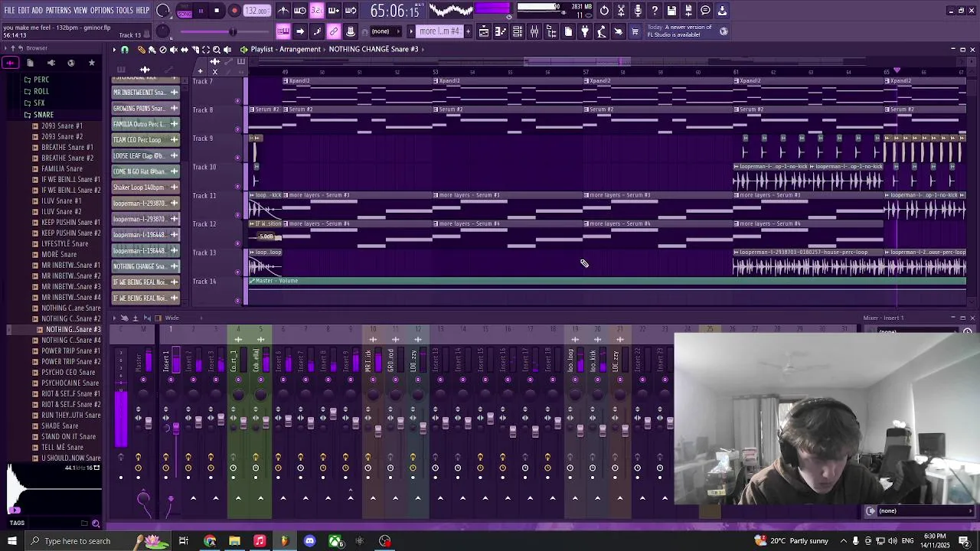Image resolution: width=980 pixels, height=551 pixels.
Task: Open the Mixer view icon
Action: pos(534,31)
